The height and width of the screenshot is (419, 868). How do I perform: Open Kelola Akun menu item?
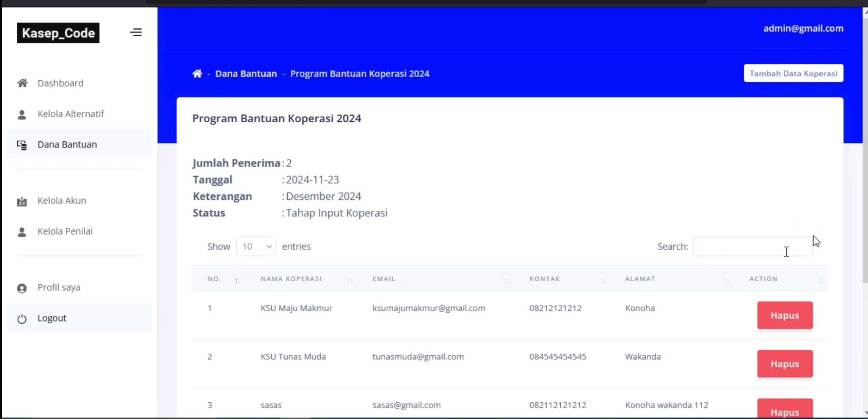[x=79, y=200]
